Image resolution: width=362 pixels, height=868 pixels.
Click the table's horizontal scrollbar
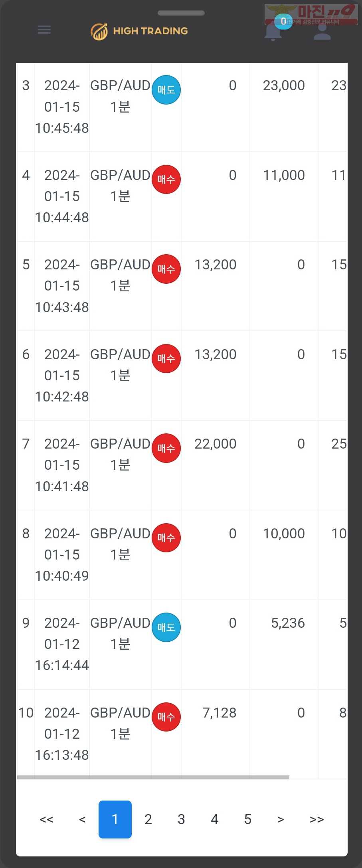(153, 777)
